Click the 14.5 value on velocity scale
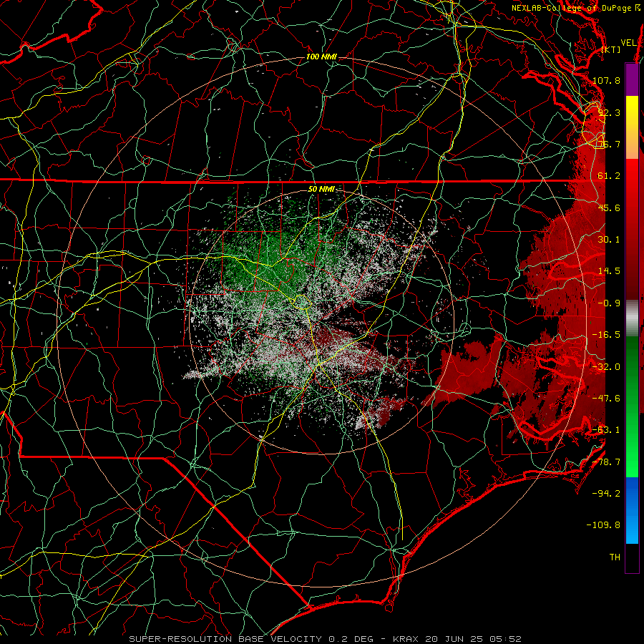Image resolution: width=644 pixels, height=644 pixels. tap(609, 271)
